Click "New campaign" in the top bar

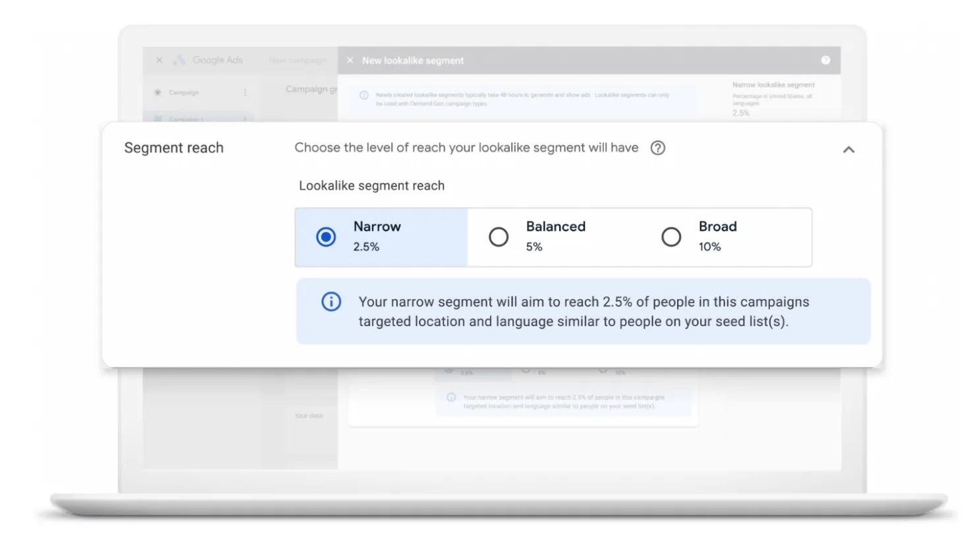coord(298,61)
